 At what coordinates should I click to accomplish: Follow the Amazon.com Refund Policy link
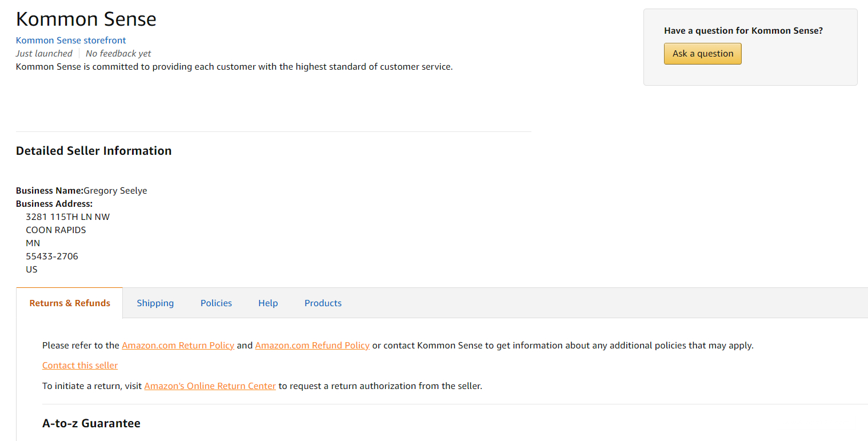(x=312, y=346)
